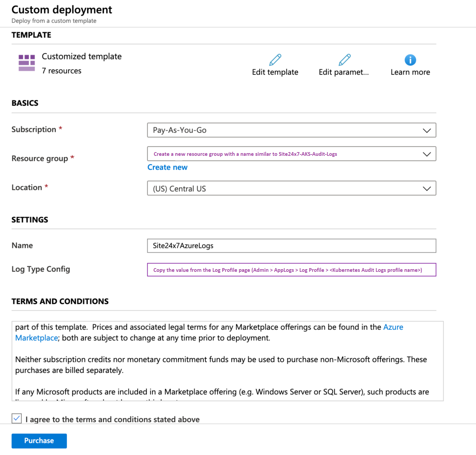Click the Edit template pencil icon

click(275, 60)
